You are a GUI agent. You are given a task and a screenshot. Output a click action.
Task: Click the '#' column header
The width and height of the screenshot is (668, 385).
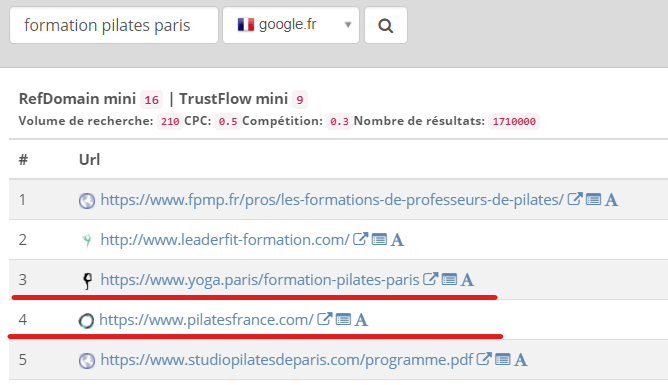click(x=23, y=160)
